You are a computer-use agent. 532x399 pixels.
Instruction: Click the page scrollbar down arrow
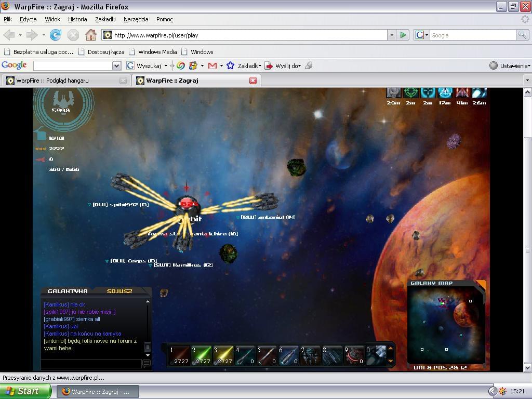528,367
